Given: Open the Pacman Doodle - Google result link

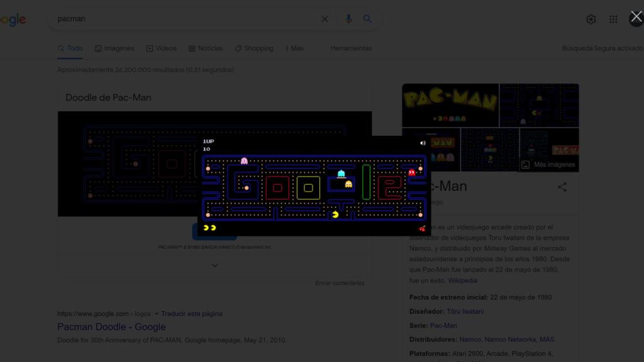Looking at the screenshot, I should click(111, 327).
